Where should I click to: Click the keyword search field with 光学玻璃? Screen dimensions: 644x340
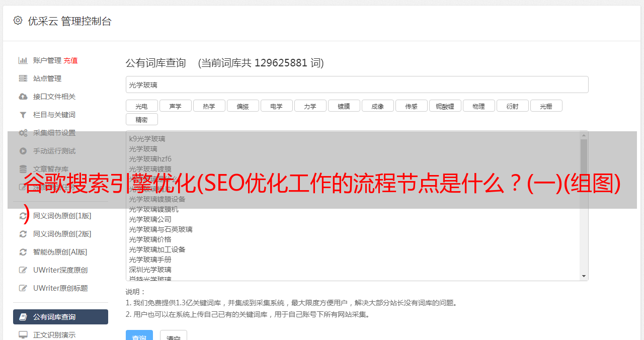click(x=357, y=84)
